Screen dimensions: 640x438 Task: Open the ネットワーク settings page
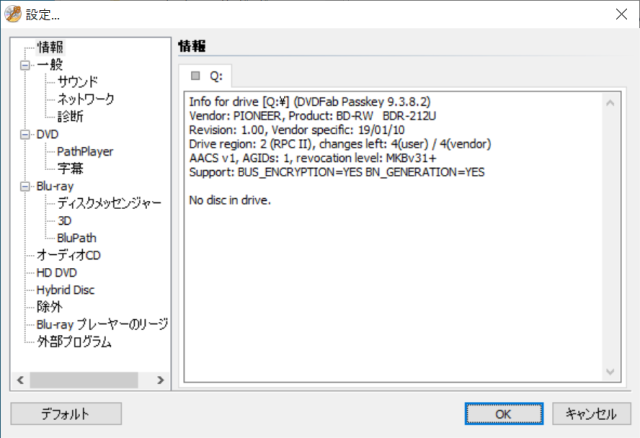coord(86,99)
